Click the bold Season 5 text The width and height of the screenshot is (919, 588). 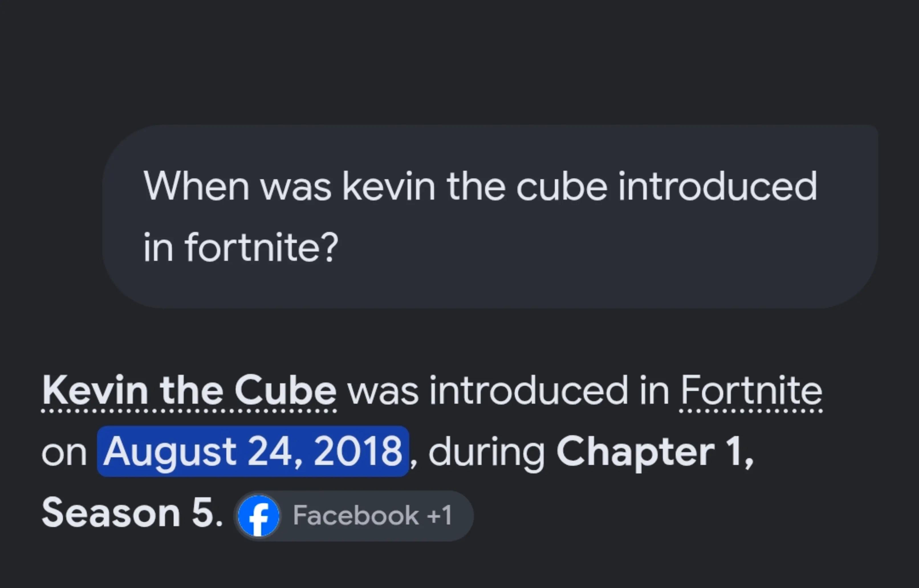pos(132,513)
